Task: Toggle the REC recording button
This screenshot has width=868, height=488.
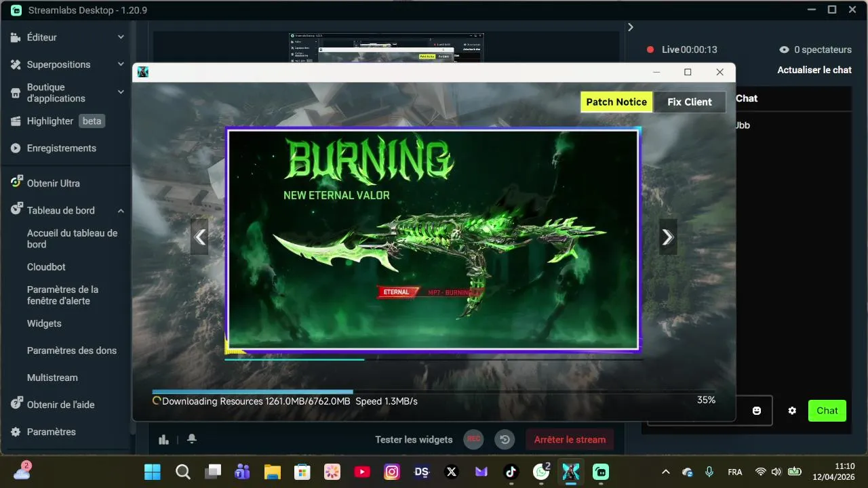Action: pos(474,439)
